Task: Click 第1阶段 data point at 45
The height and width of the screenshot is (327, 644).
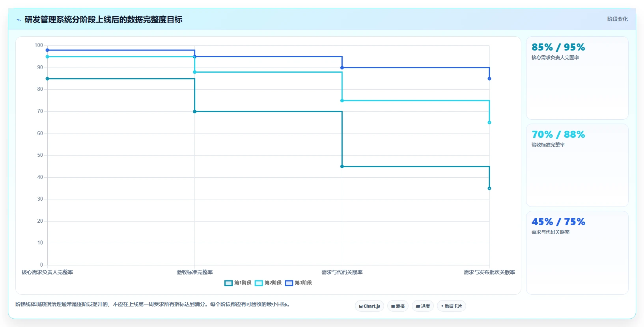Action: (x=342, y=167)
